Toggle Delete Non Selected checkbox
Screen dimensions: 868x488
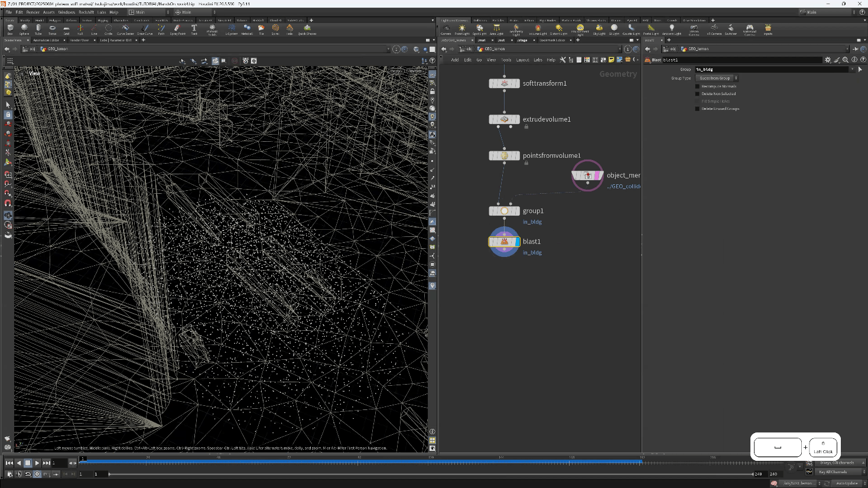pos(697,94)
